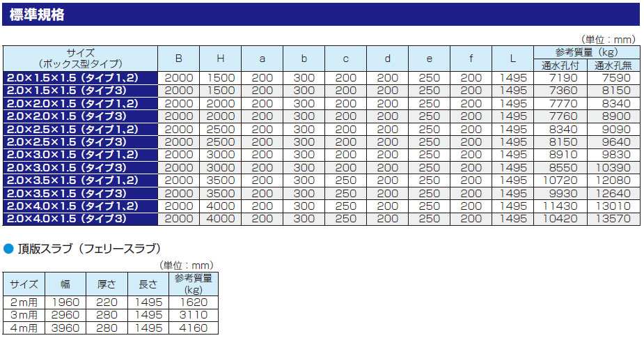Image resolution: width=644 pixels, height=338 pixels.
Task: Select the mass value 10720
Action: pos(560,180)
